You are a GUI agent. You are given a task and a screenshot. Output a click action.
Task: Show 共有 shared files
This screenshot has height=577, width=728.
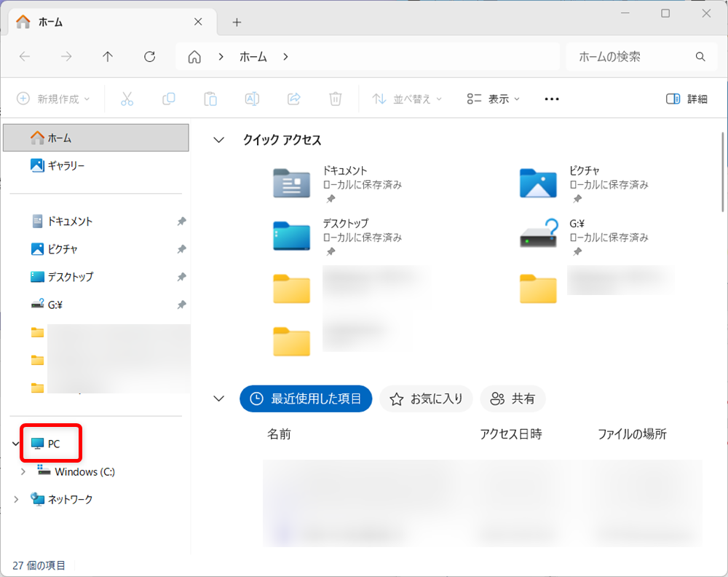(x=513, y=399)
